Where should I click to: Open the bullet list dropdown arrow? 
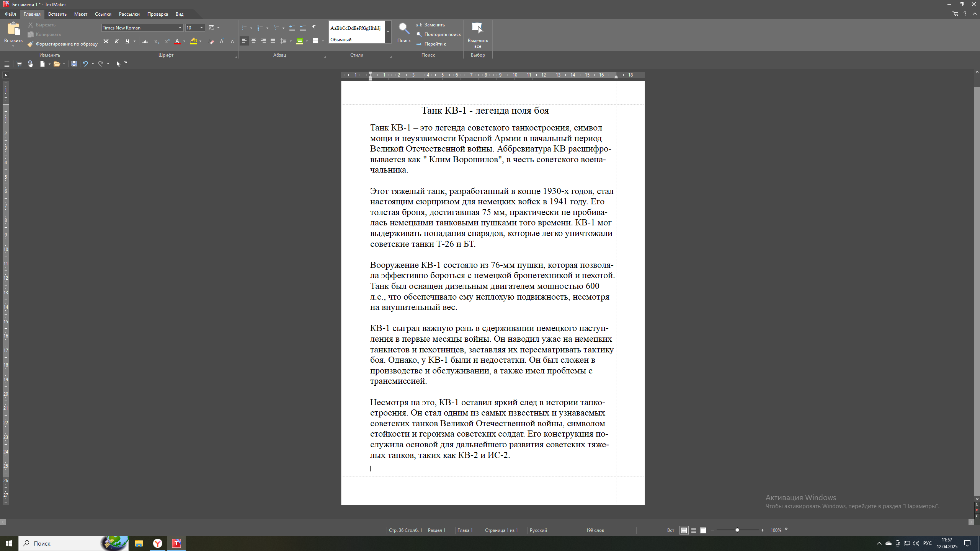point(251,28)
